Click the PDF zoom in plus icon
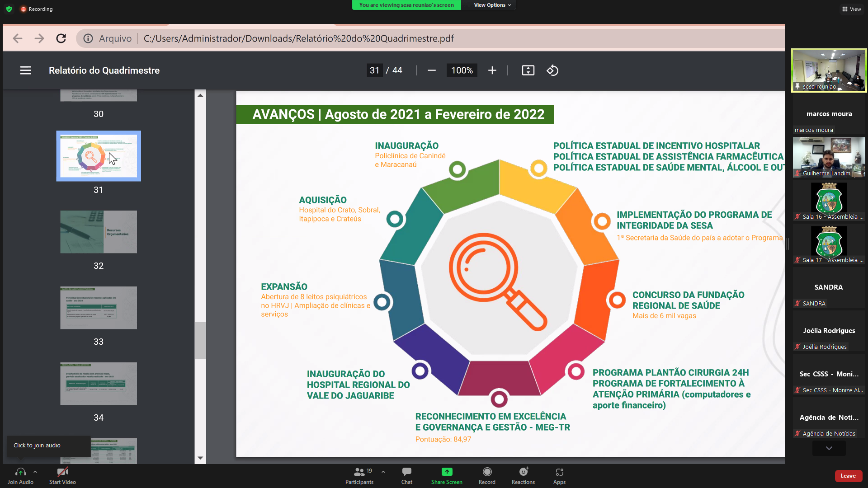 coord(492,70)
